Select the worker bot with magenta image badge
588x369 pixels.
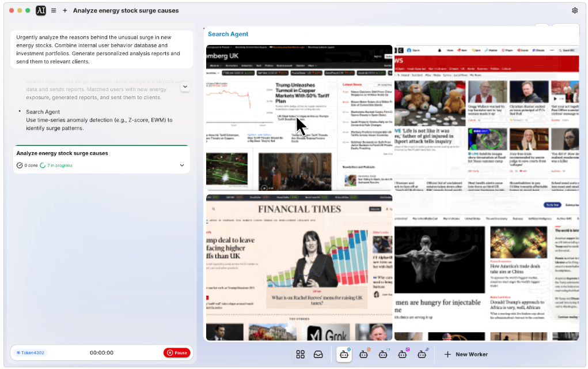403,355
